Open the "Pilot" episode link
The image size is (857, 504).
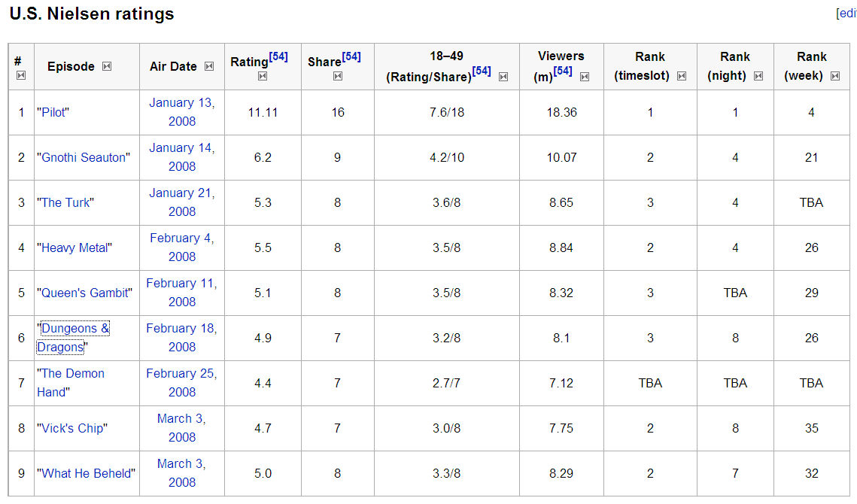(53, 113)
